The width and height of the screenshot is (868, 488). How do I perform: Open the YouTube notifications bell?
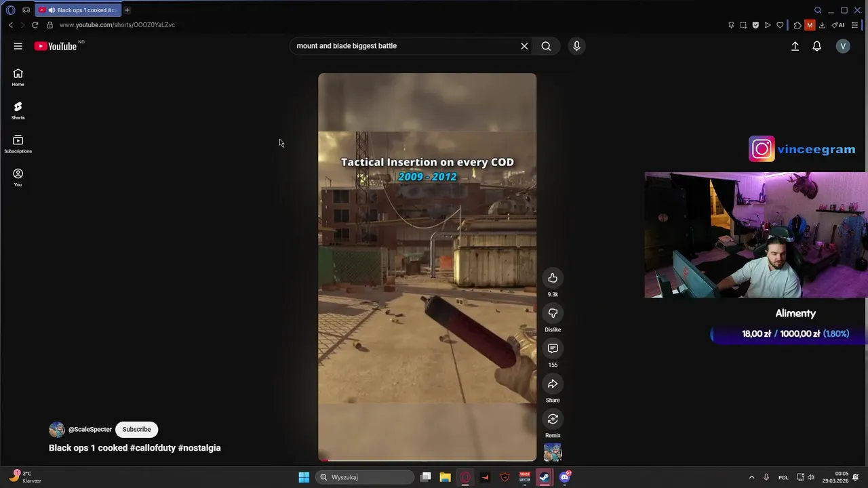(x=817, y=46)
